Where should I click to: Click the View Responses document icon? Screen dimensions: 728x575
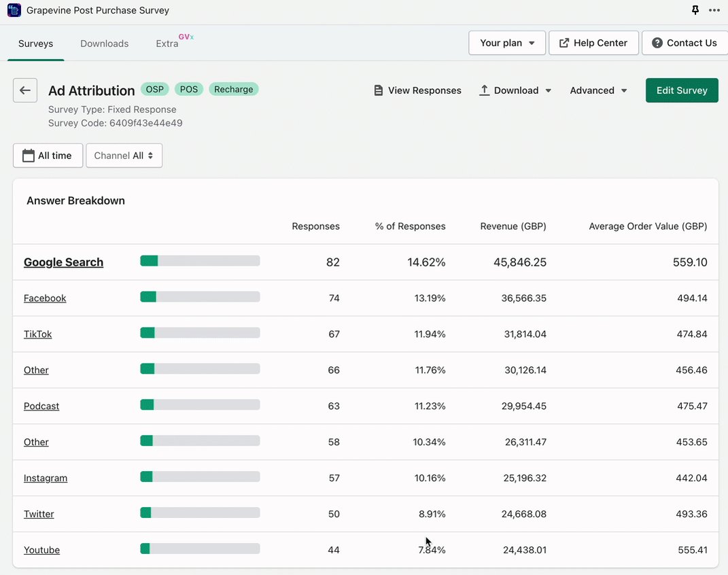(x=379, y=90)
